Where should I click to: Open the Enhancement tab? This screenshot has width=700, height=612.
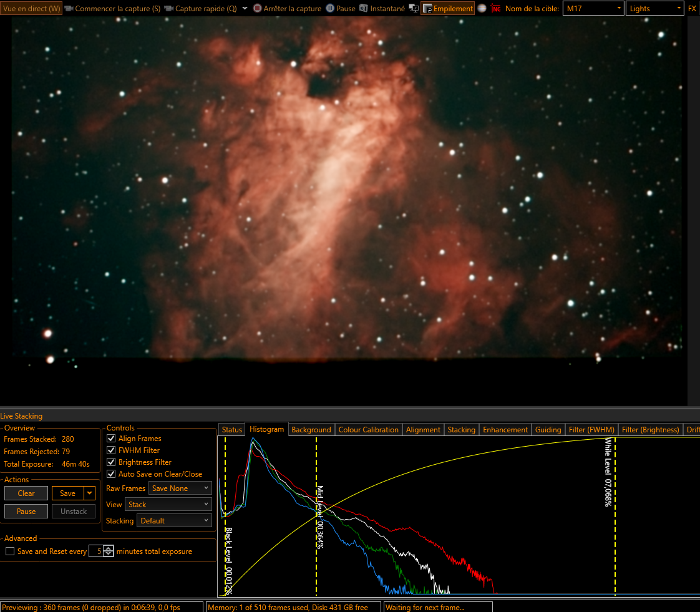[505, 429]
